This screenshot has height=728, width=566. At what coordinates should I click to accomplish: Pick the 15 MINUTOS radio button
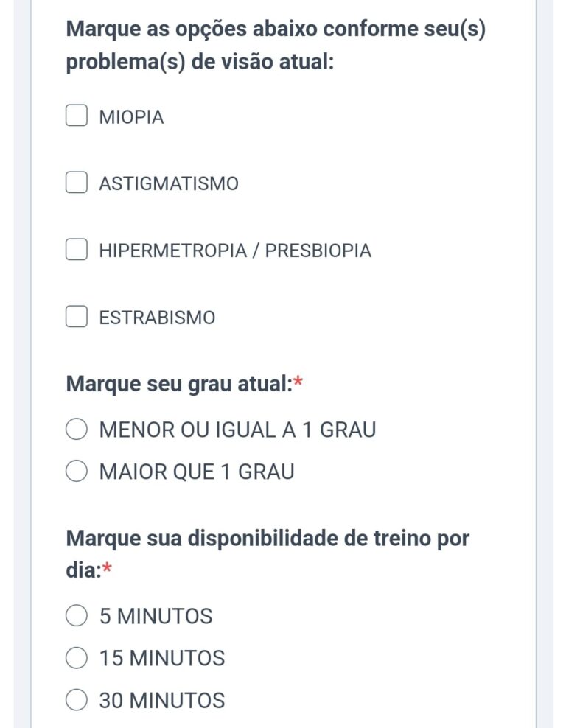[x=77, y=657]
